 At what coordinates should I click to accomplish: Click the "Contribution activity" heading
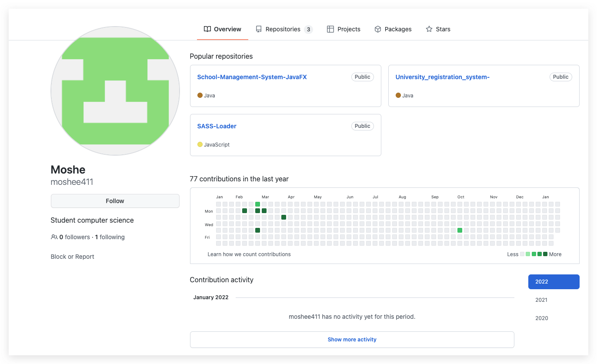(222, 280)
